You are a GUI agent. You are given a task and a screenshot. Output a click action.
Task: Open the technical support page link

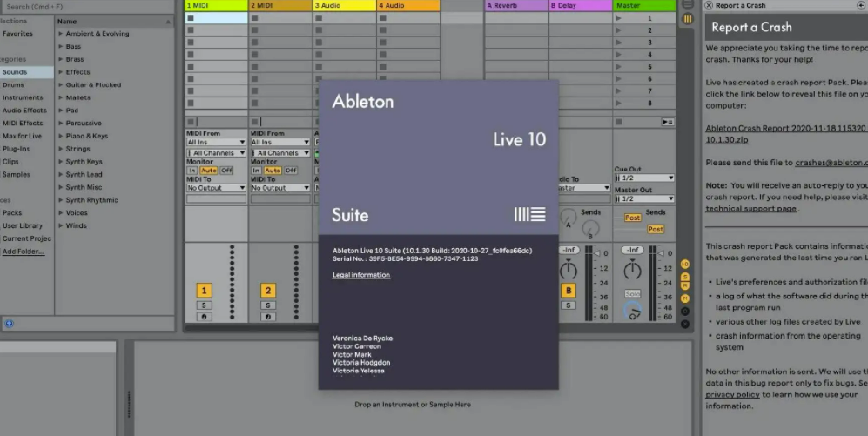[x=750, y=209]
